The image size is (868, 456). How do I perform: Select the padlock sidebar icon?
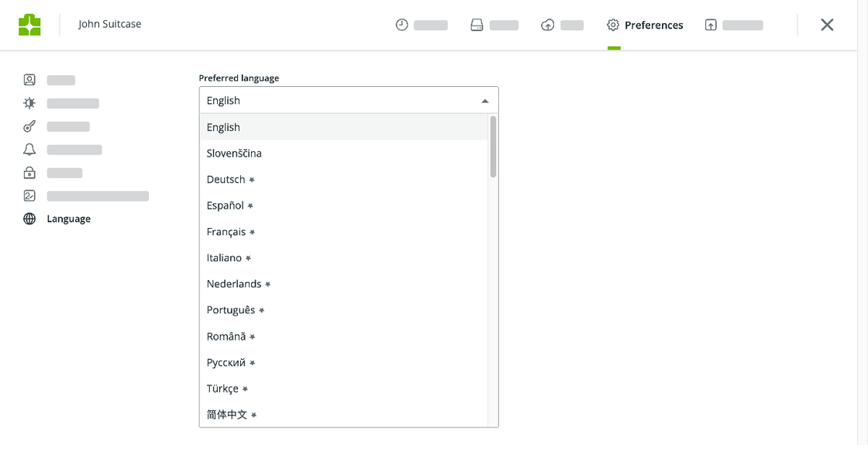pos(29,173)
